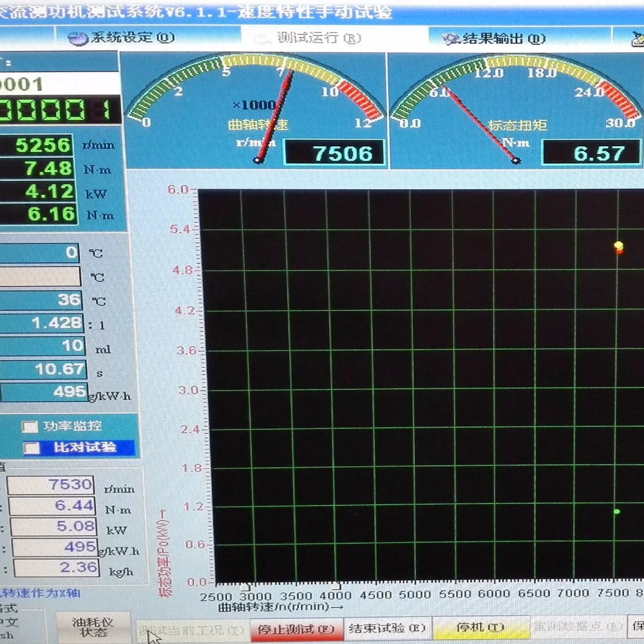The height and width of the screenshot is (644, 644).
Task: Click the 曲轴转速 gauge needle pivot
Action: tap(258, 160)
